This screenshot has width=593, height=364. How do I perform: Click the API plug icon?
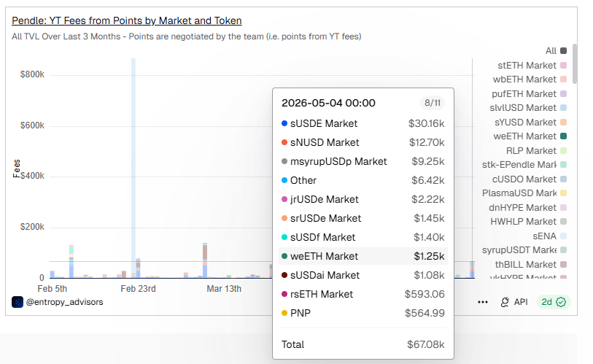point(505,302)
